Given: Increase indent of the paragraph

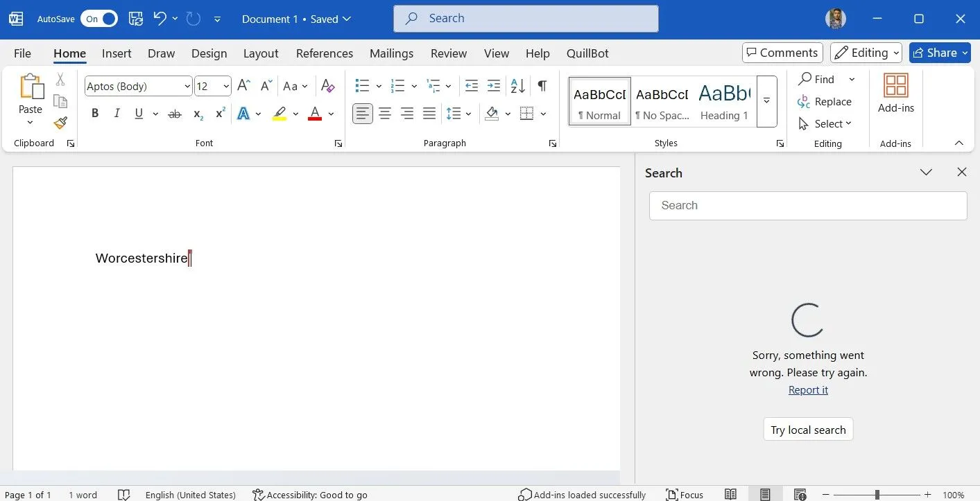Looking at the screenshot, I should point(494,86).
